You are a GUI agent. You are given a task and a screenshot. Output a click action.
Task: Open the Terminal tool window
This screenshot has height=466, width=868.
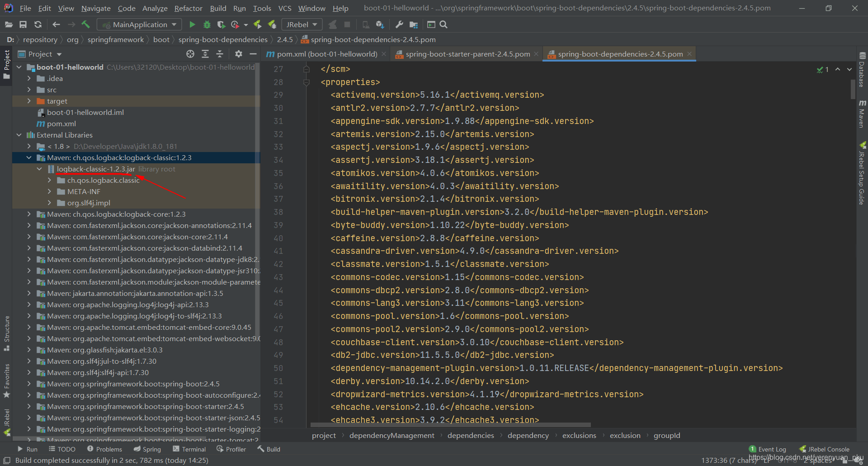click(189, 449)
